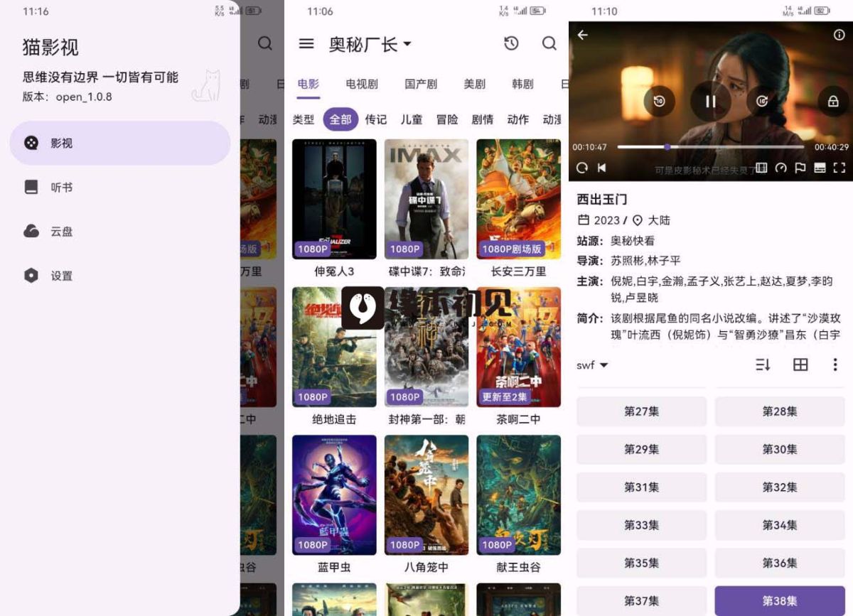Tap the battery indicator in the 11:06 status bar

point(538,11)
